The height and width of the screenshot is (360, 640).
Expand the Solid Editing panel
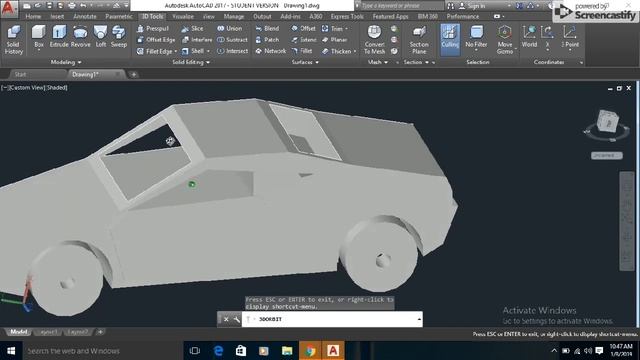point(191,62)
